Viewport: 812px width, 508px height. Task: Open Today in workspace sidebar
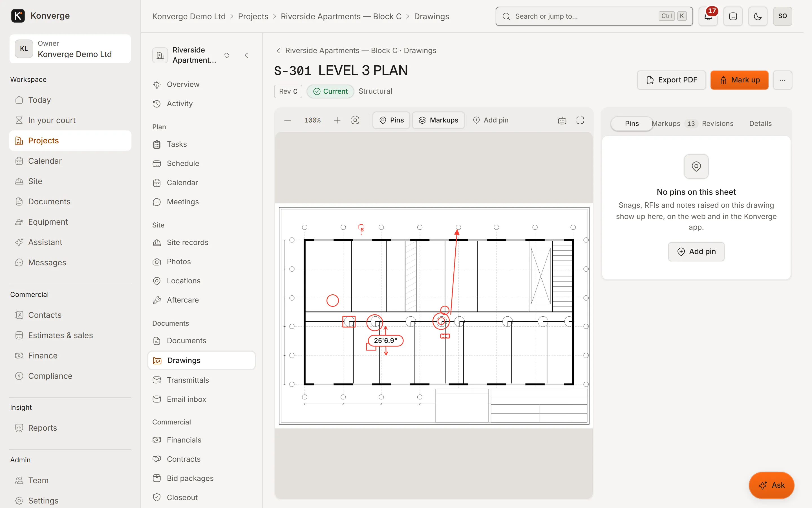point(70,100)
